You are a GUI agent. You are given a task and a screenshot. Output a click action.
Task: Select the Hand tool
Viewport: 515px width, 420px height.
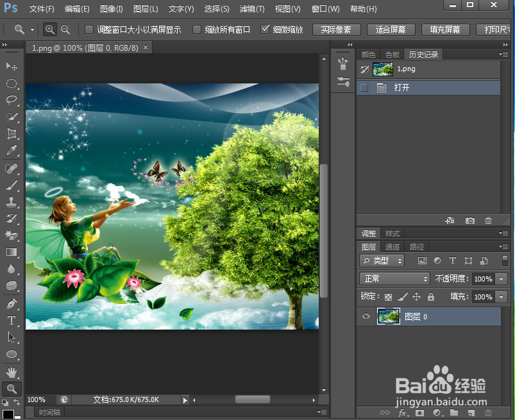[x=12, y=373]
